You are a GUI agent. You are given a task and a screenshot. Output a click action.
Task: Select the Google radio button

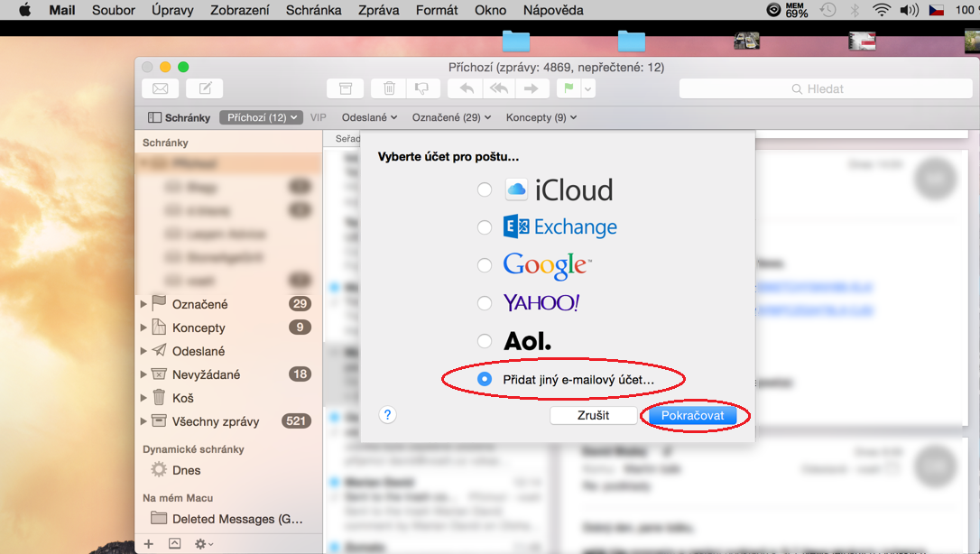(x=485, y=265)
